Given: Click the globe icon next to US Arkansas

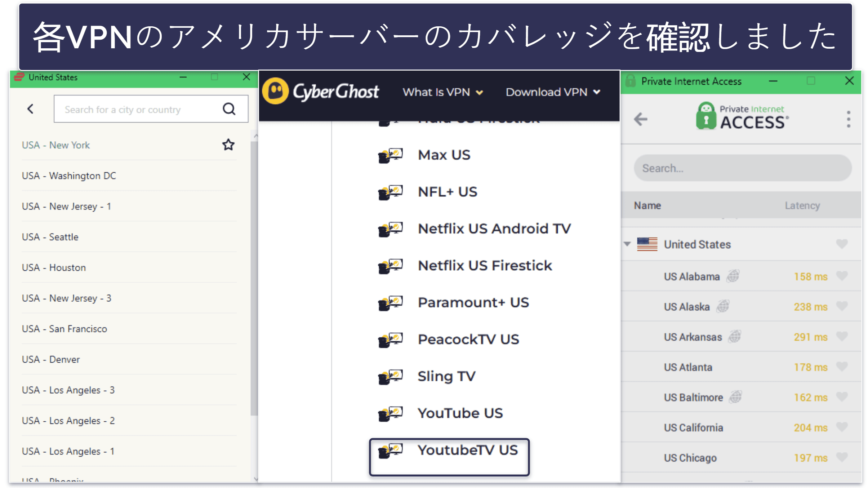Looking at the screenshot, I should 735,337.
